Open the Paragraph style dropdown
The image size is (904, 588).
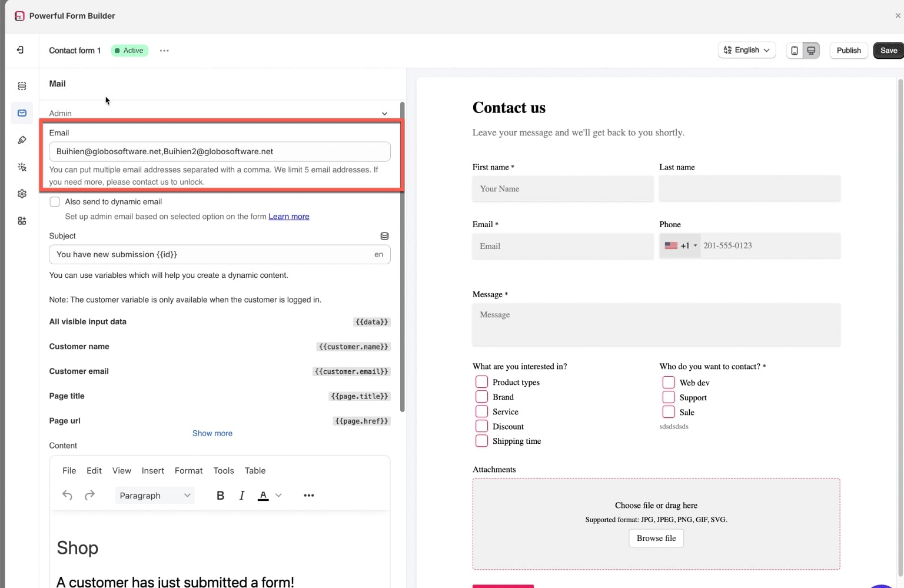click(x=155, y=496)
